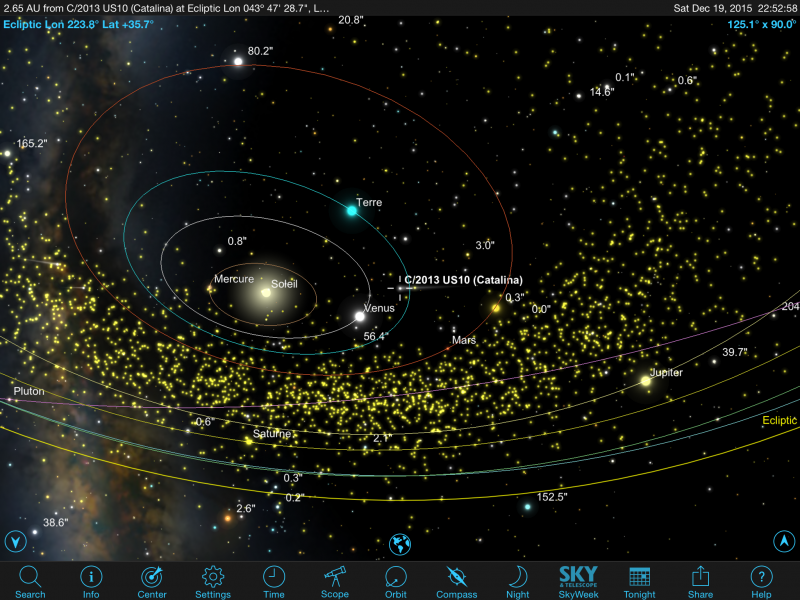Select Earth labeled Terre
Screen dimensions: 800x600
pyautogui.click(x=352, y=210)
